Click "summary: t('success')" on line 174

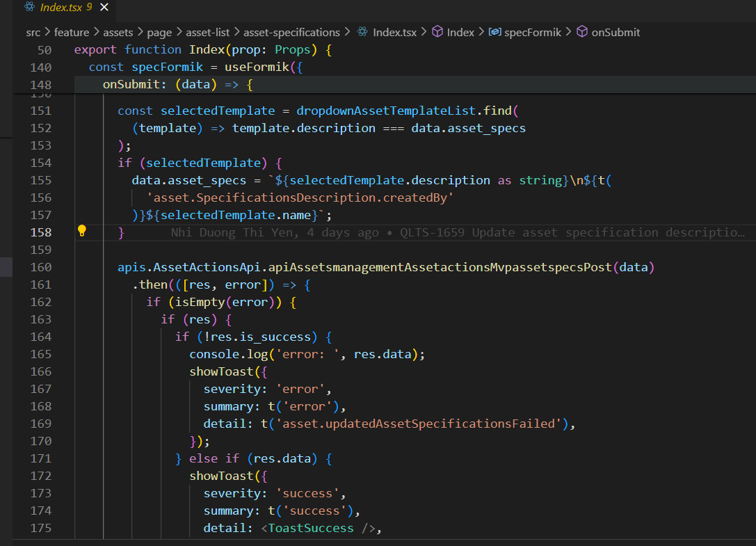[x=279, y=511]
